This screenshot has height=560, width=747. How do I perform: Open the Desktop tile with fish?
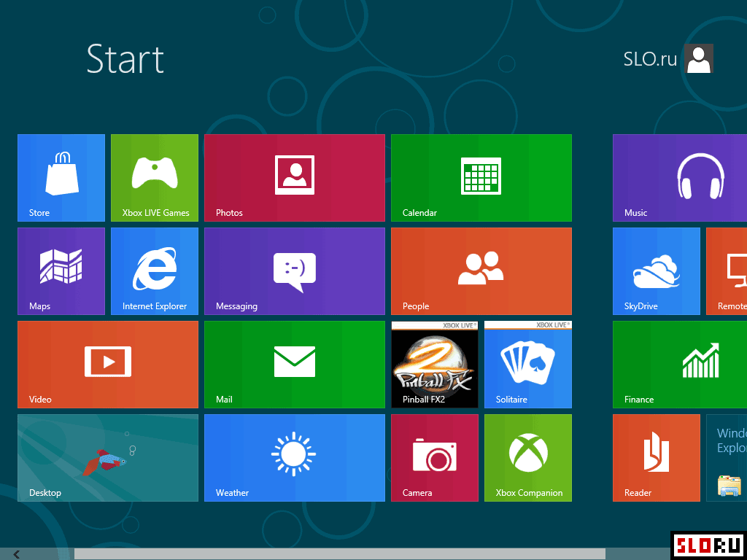[x=108, y=458]
